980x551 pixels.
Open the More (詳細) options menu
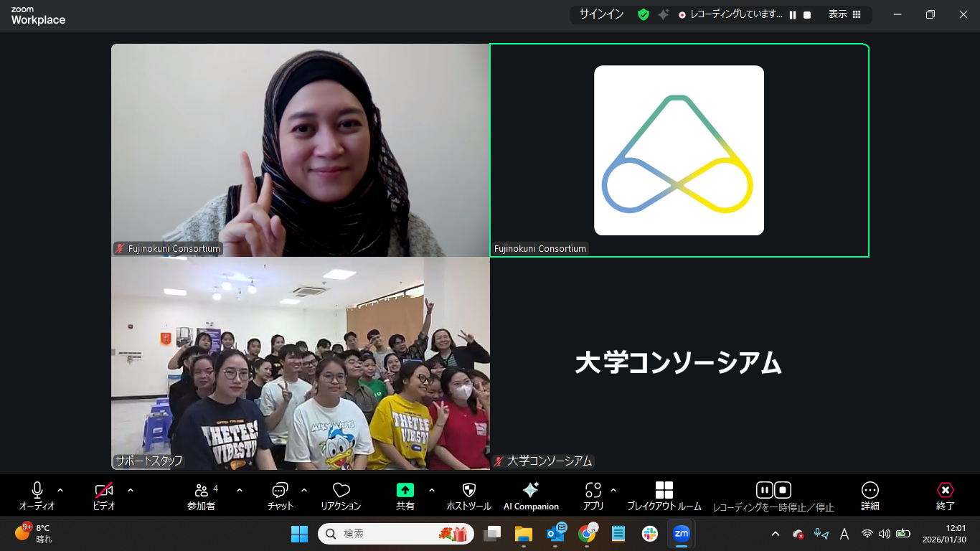pyautogui.click(x=870, y=495)
